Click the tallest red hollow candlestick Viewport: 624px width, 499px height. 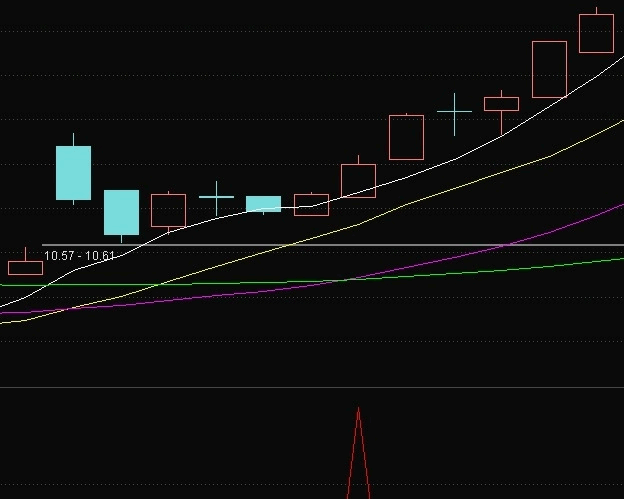click(x=549, y=69)
